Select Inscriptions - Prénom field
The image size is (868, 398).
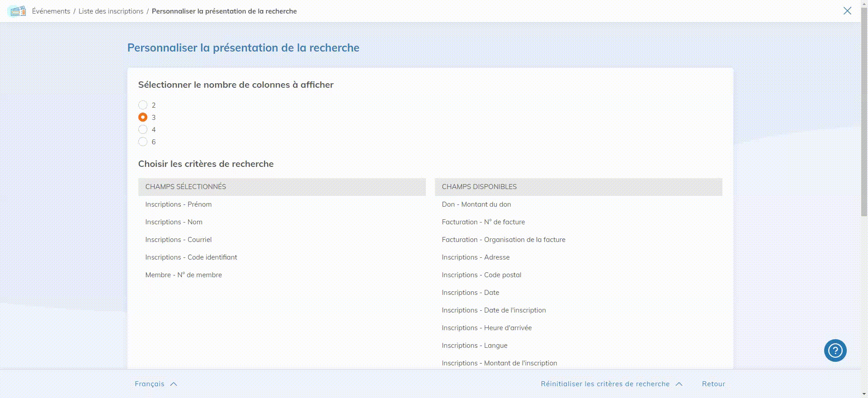pos(178,204)
